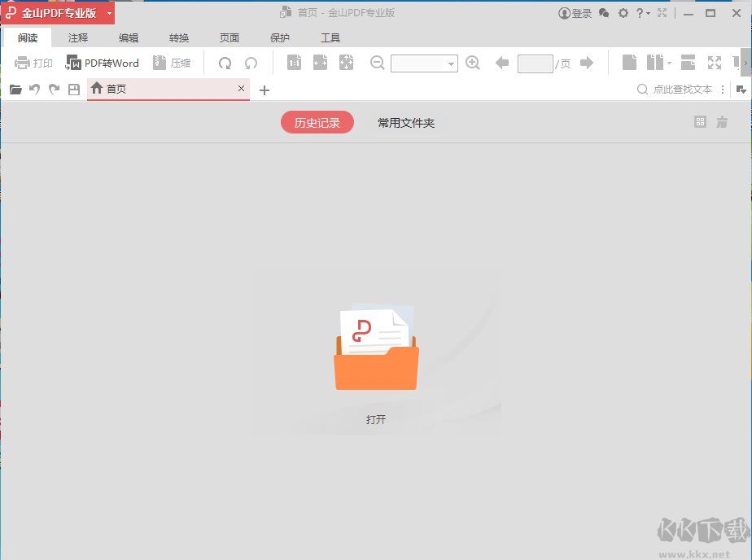Expand the two-page view options dropdown
This screenshot has width=752, height=560.
point(669,64)
